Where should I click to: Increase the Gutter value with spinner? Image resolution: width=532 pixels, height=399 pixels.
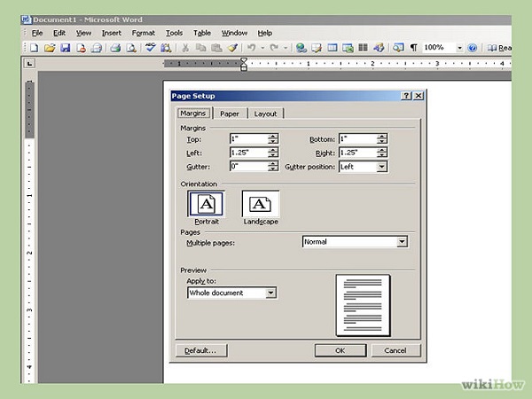coord(273,163)
